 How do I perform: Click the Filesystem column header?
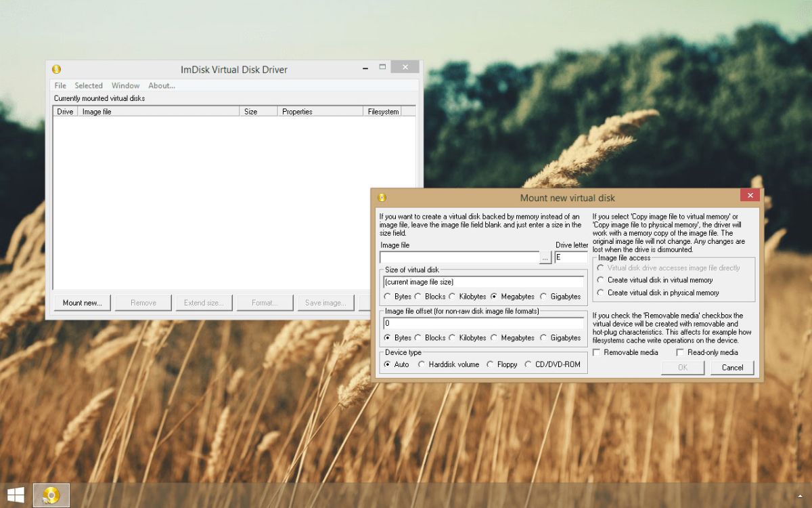[x=383, y=112]
